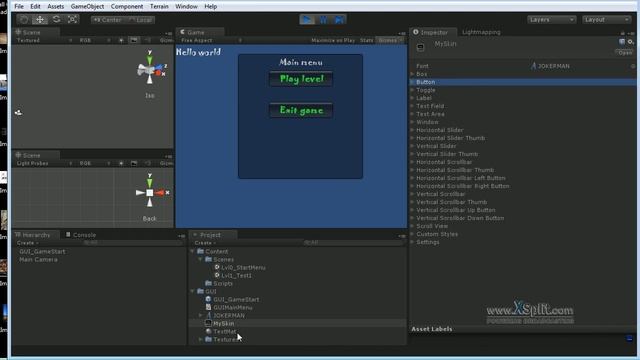Select TestMat material in Project panel
Screen dimensions: 640x360
pos(224,331)
